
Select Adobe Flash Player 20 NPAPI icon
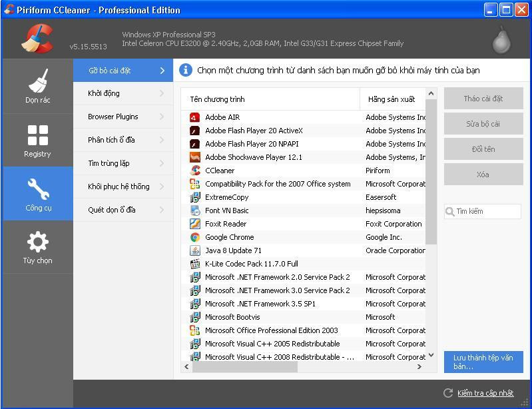pyautogui.click(x=194, y=144)
